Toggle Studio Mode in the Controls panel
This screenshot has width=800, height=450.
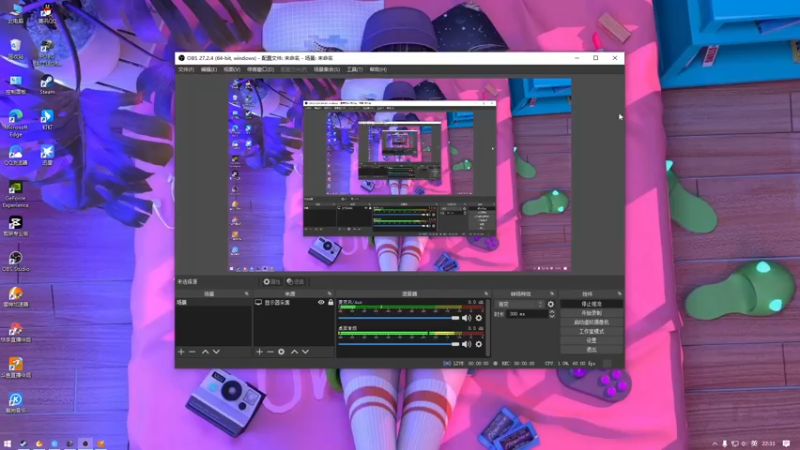(591, 332)
